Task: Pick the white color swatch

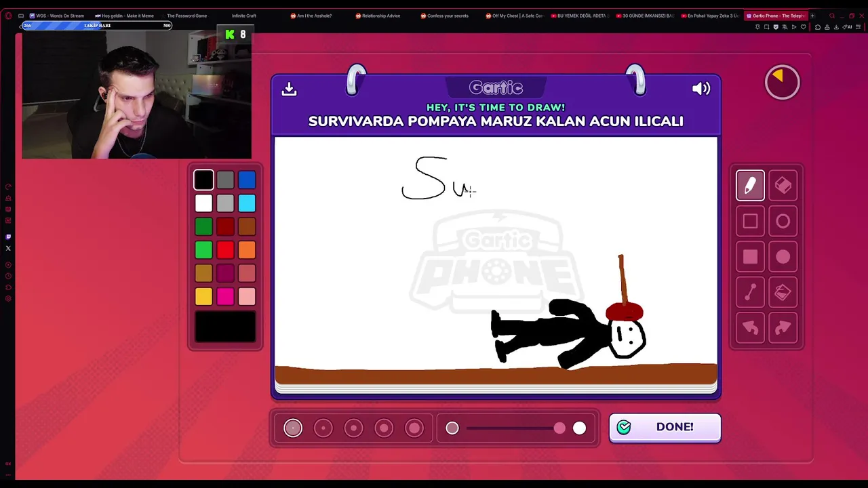Action: coord(203,203)
